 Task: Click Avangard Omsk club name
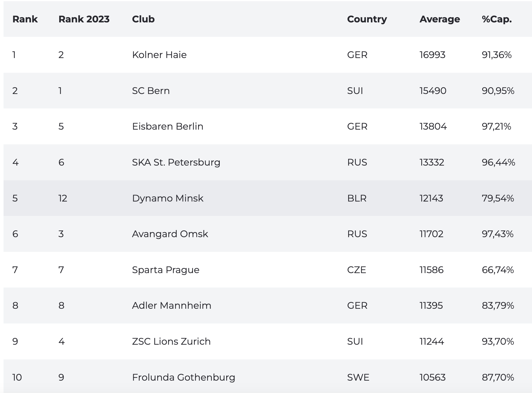tap(170, 234)
